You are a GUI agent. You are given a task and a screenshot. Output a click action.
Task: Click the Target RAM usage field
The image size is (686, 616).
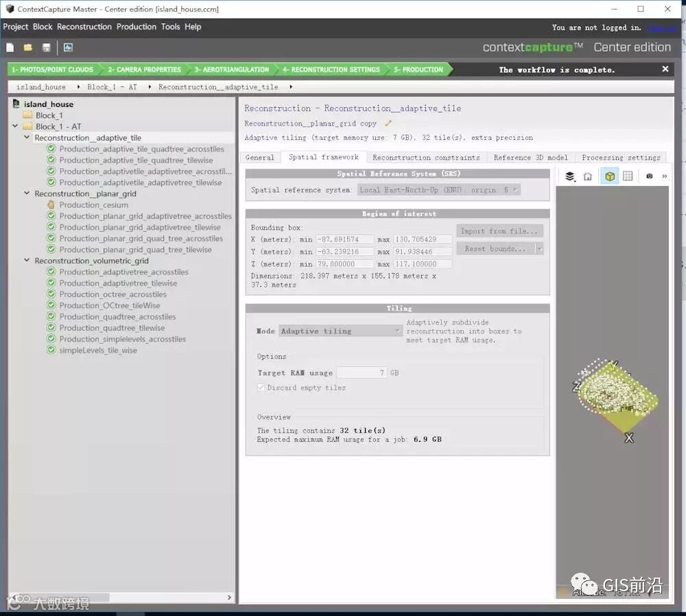(362, 372)
